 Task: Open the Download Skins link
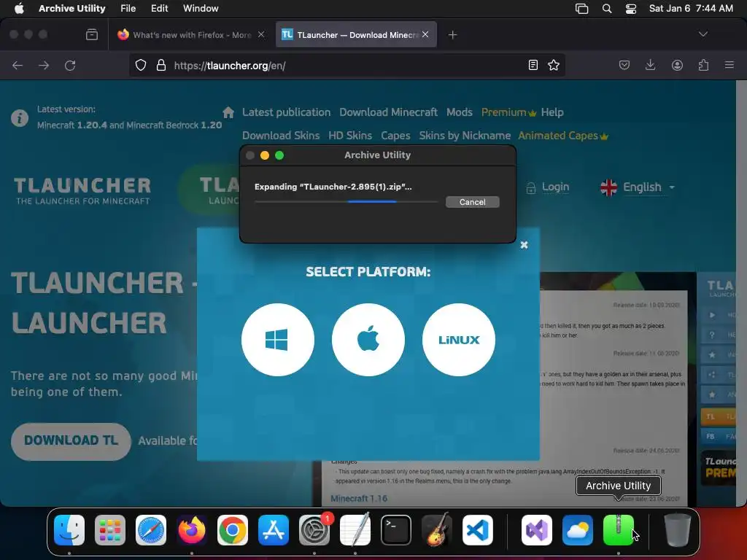point(281,136)
